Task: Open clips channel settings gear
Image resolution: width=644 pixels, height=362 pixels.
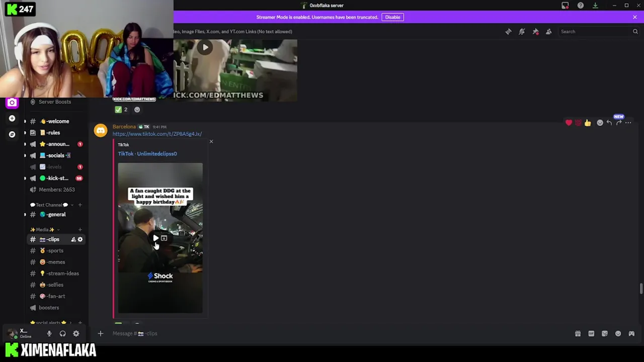Action: (x=80, y=240)
